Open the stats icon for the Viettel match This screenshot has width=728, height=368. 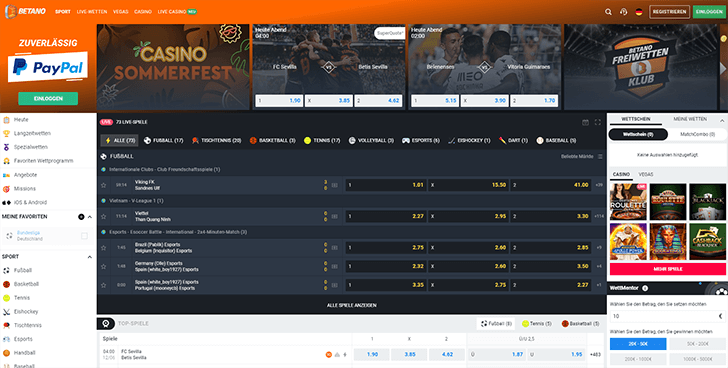point(335,216)
